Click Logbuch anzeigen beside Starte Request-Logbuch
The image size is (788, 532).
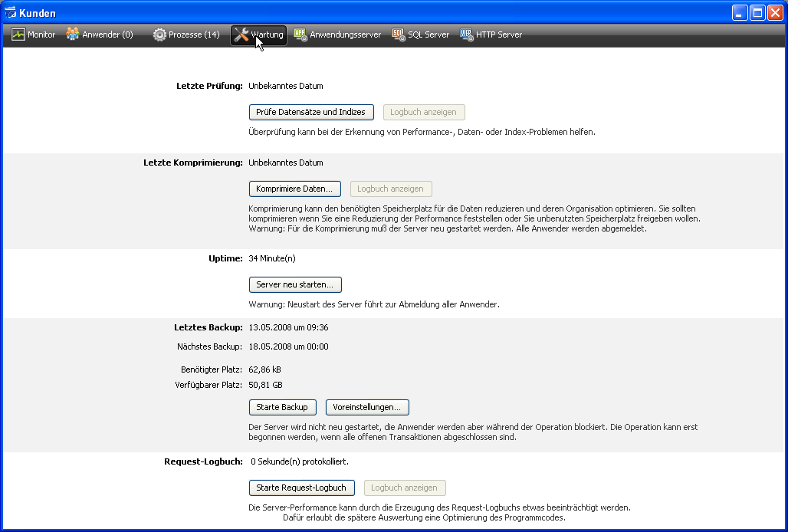(404, 488)
